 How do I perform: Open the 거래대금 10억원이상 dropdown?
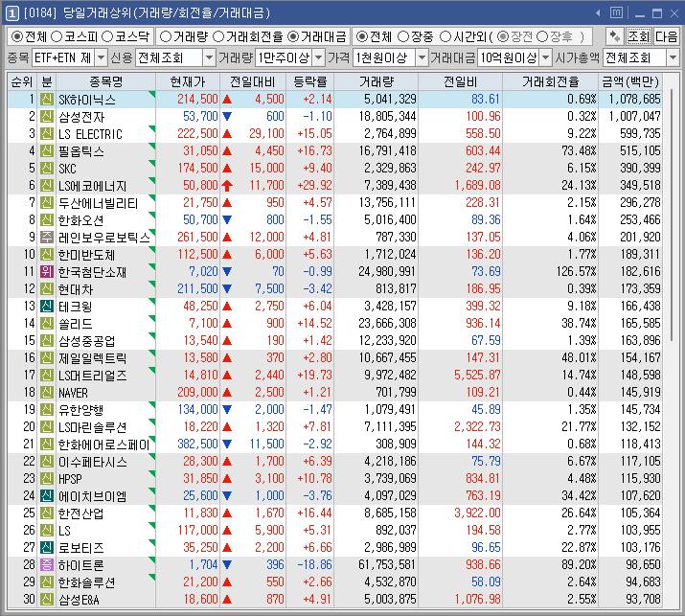(x=546, y=57)
